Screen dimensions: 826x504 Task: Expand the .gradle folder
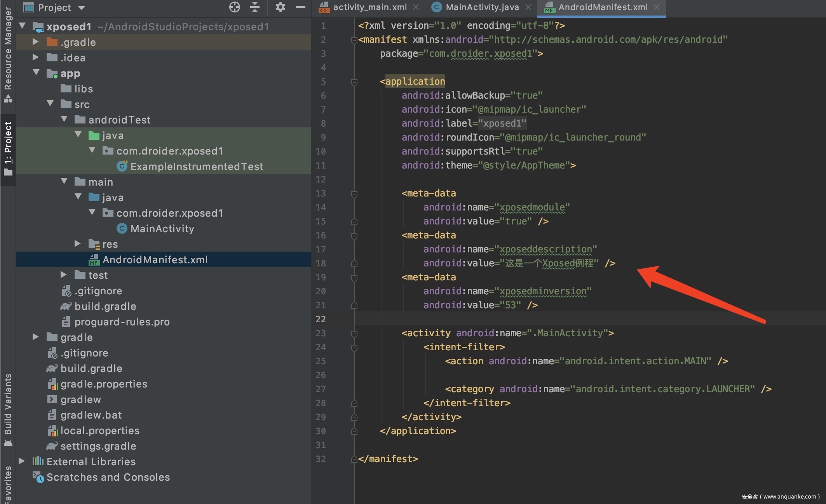click(x=36, y=42)
